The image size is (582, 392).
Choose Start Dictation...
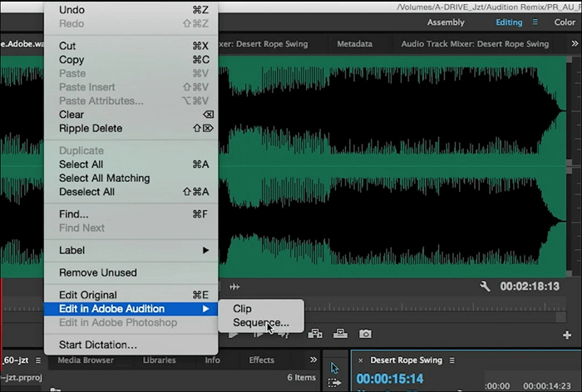131,345
